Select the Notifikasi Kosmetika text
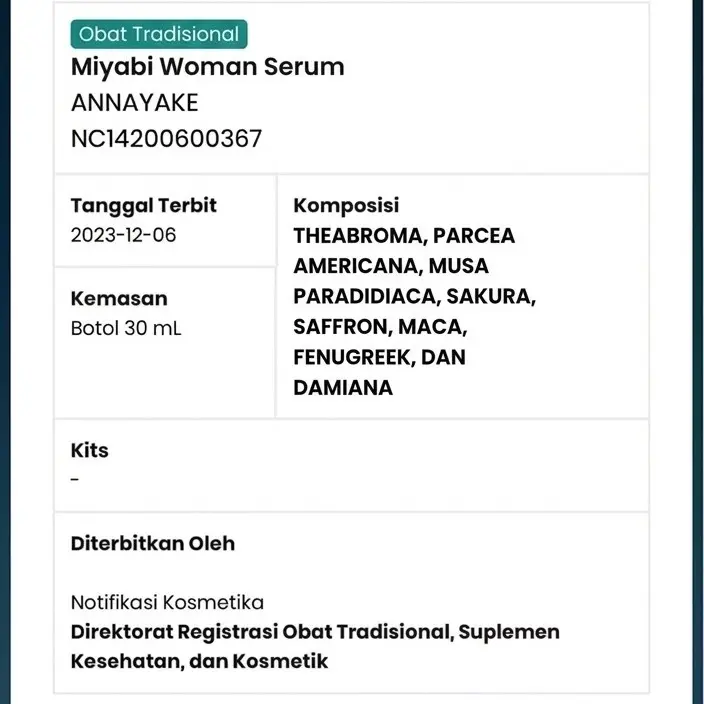 [x=167, y=602]
